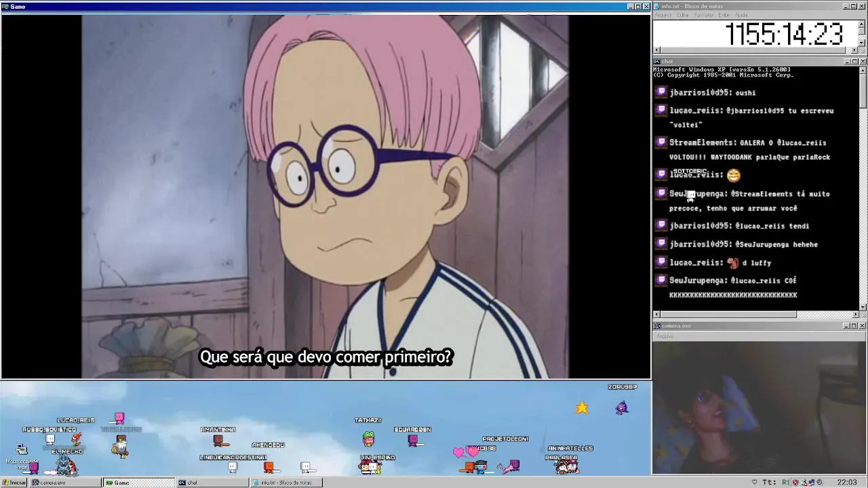
Task: Click the system tray clock showing 22:03
Action: pos(847,483)
